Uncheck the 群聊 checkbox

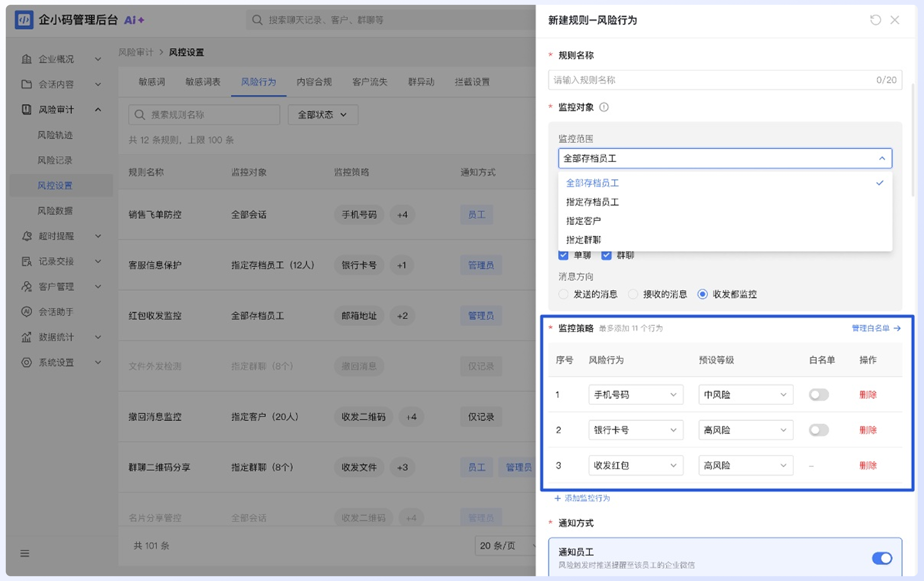(606, 255)
